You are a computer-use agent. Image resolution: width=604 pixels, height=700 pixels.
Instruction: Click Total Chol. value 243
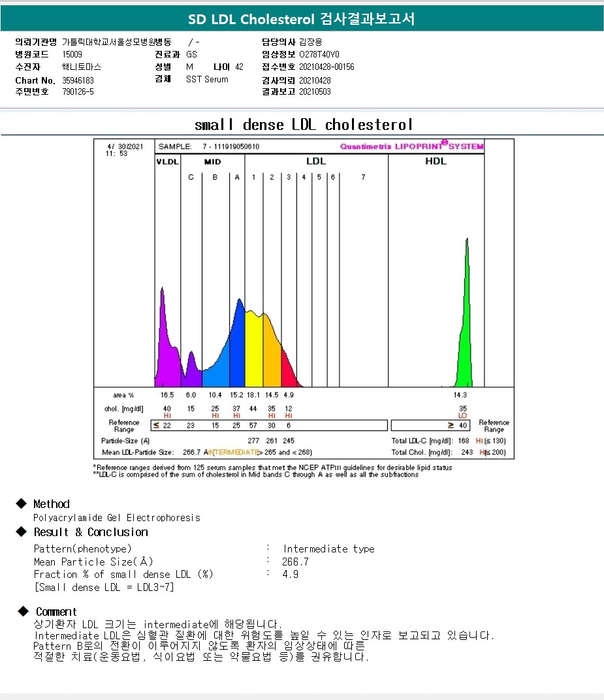[x=467, y=453]
